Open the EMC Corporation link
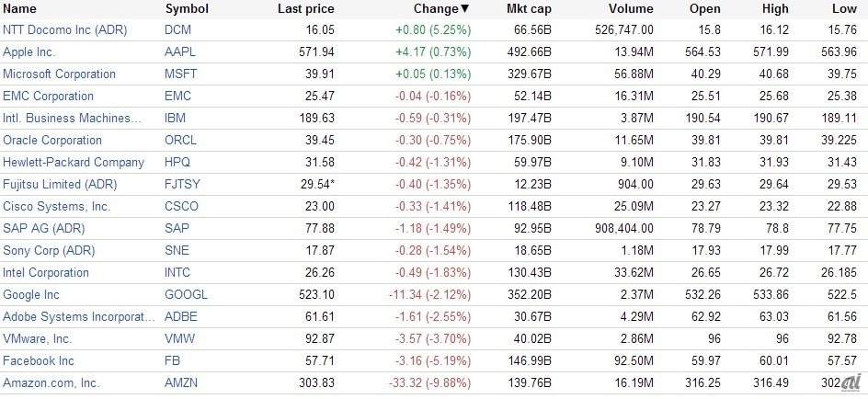Viewport: 868px width, 399px height. [49, 97]
